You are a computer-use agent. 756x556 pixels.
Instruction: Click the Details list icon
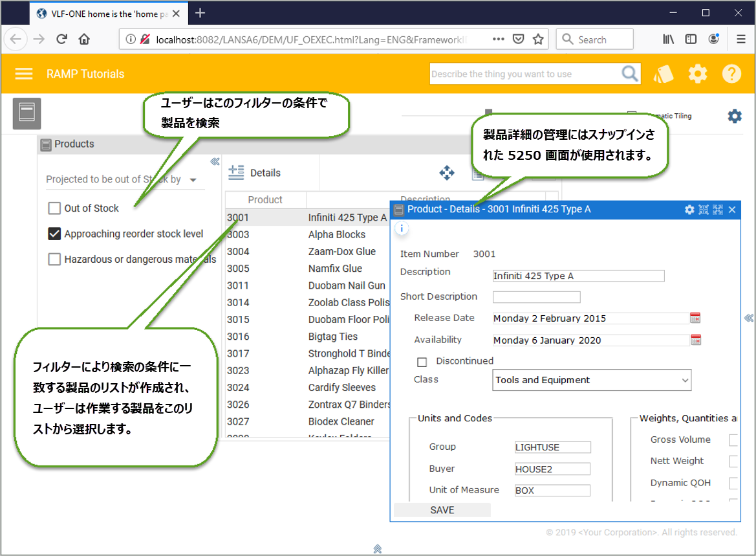(x=236, y=172)
